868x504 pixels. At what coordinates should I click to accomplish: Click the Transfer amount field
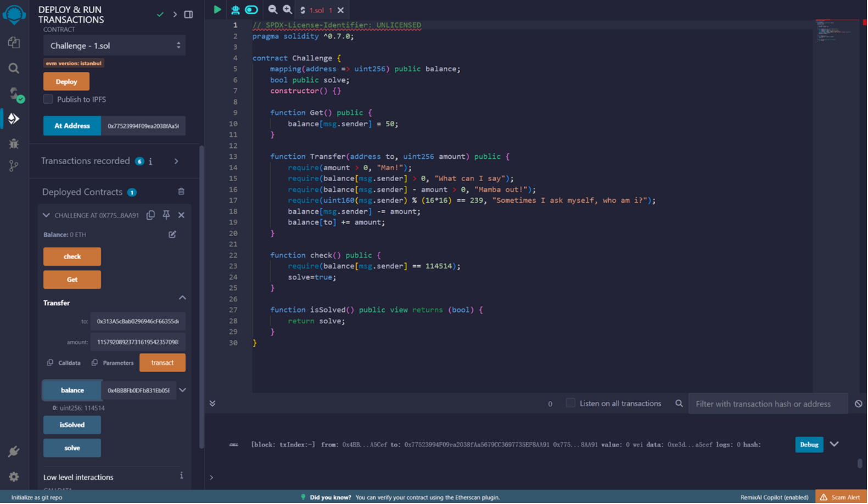click(x=138, y=343)
